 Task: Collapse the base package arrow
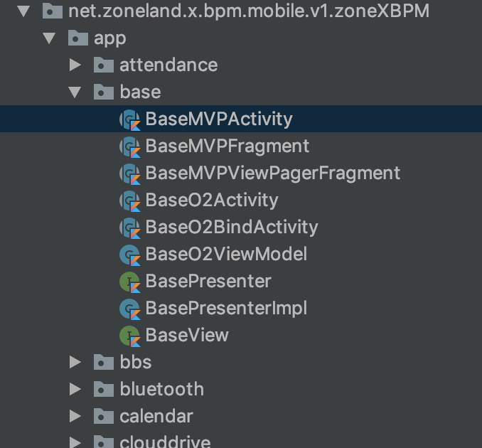click(x=75, y=92)
